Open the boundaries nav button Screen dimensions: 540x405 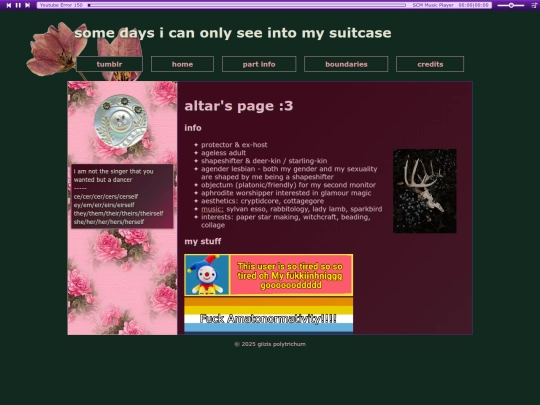pyautogui.click(x=346, y=64)
